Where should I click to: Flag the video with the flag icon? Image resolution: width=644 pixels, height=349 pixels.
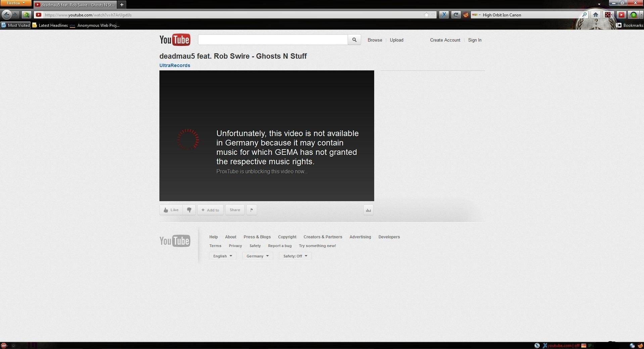[252, 210]
